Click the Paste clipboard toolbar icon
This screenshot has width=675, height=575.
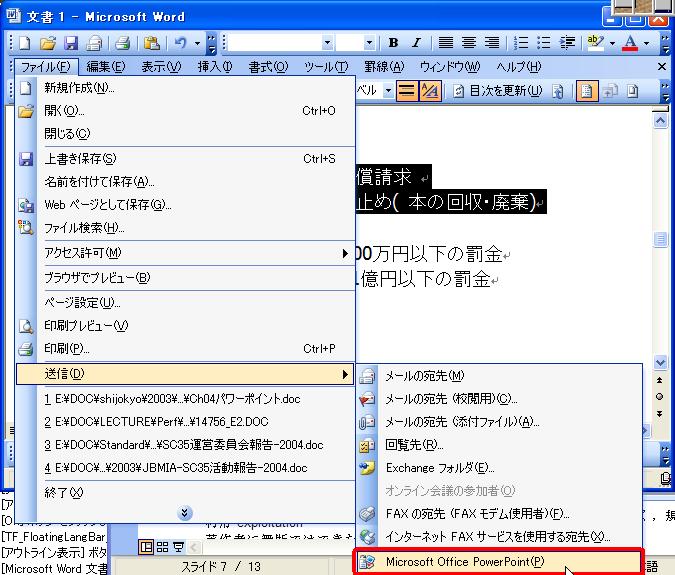152,43
